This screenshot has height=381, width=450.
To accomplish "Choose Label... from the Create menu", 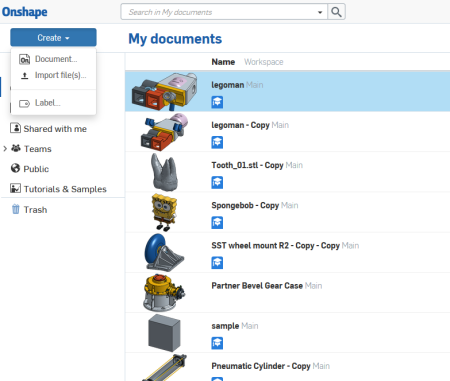I will tap(48, 103).
